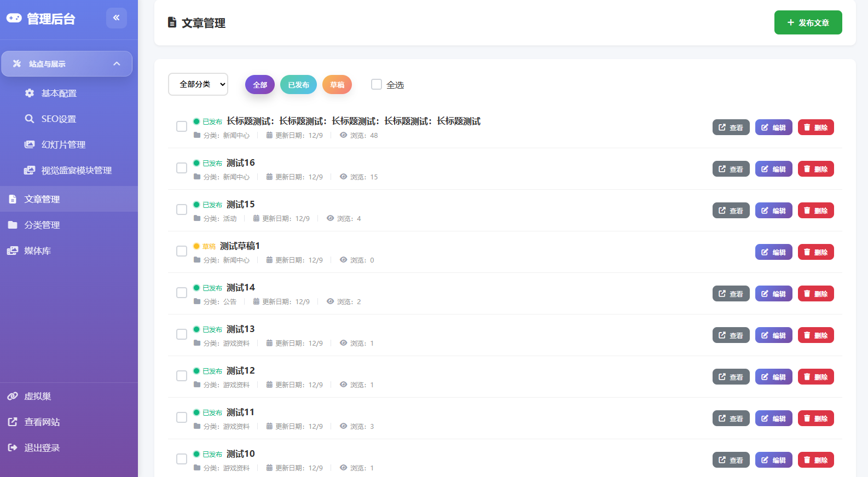This screenshot has width=868, height=477.
Task: Click the gamepad logo icon beside 管理后台
Action: (14, 18)
